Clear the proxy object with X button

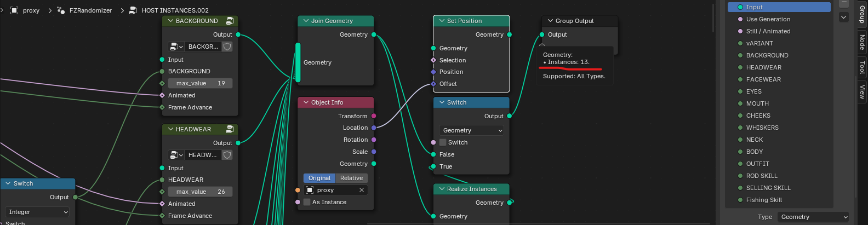[362, 190]
